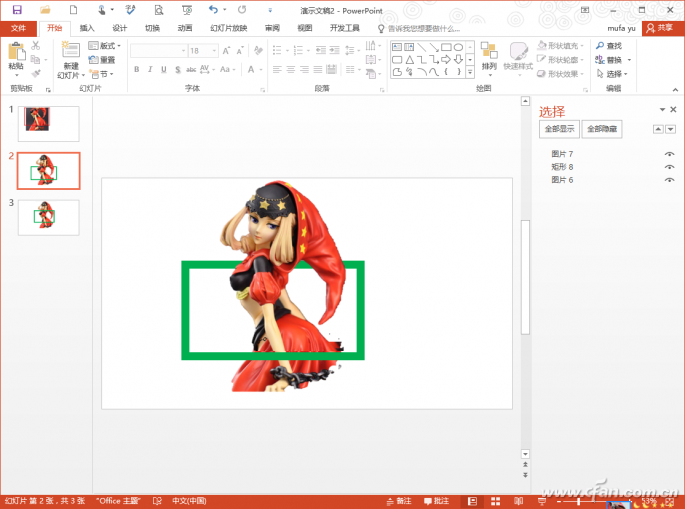Increase the font size

226,51
